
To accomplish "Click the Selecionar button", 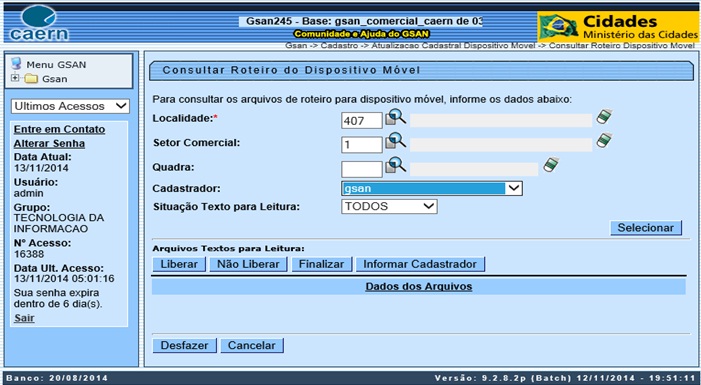I will coord(646,228).
